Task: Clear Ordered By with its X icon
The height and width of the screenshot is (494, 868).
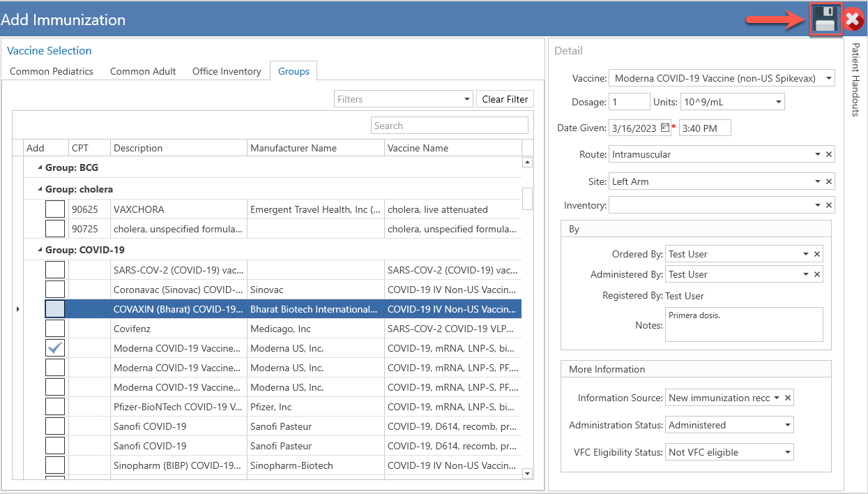Action: (817, 254)
